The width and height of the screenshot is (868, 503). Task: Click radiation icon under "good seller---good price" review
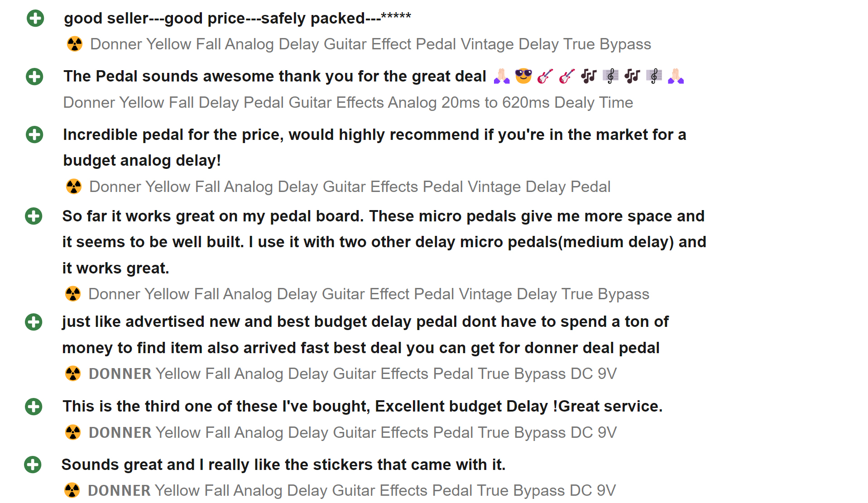[x=75, y=44]
